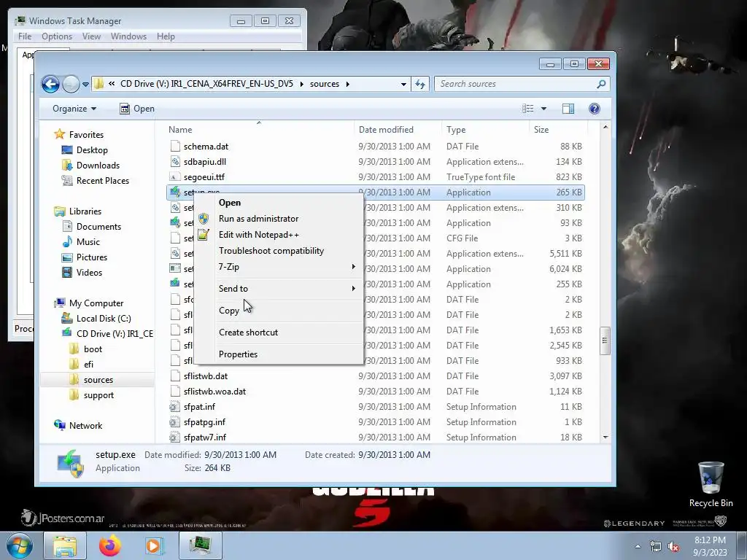Select the sources folder in tree

[98, 379]
